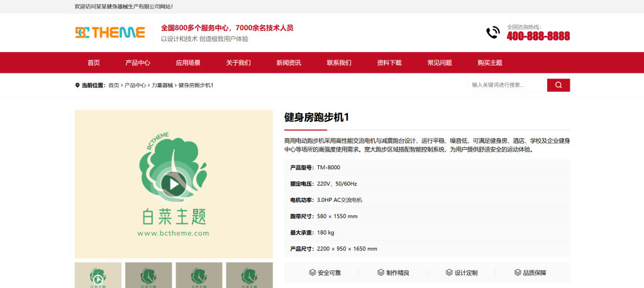
Task: Click the 力量器械 breadcrumb link
Action: (162, 86)
